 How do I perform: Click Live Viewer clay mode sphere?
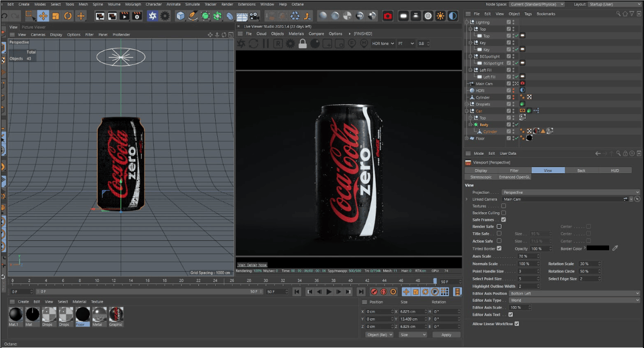(315, 44)
